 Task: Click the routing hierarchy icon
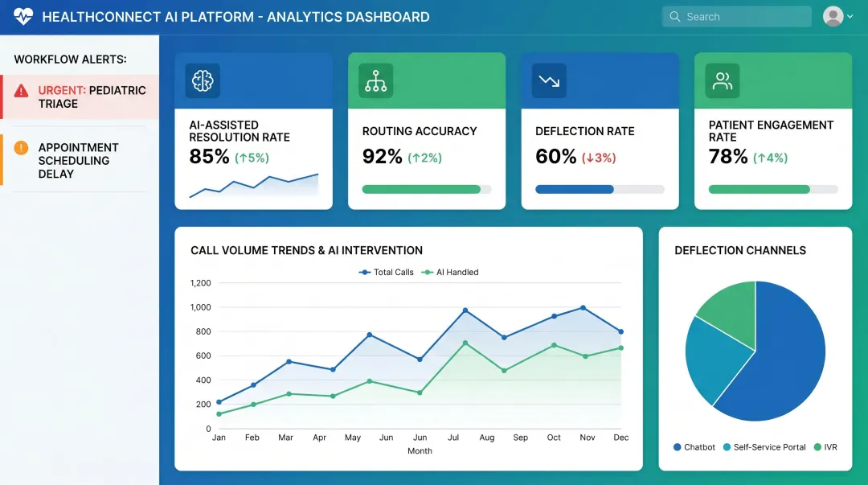376,80
